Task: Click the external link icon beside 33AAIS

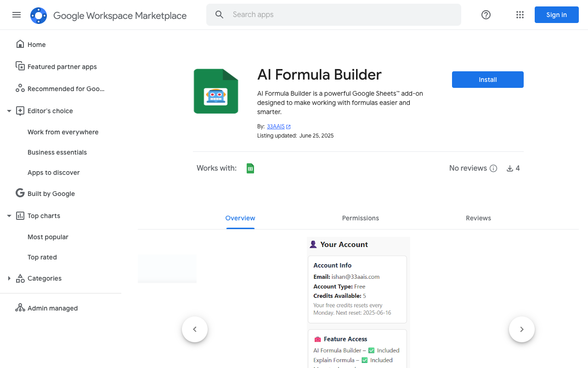Action: point(288,126)
